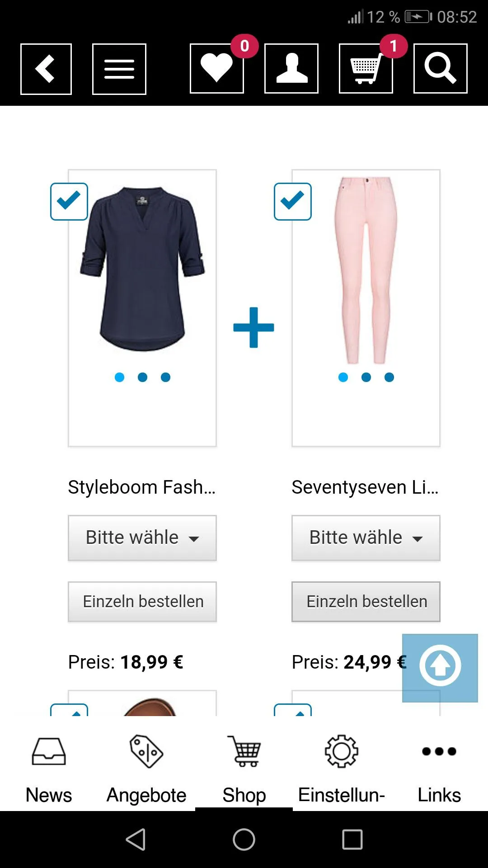Tap the scroll-to-top arrow button
Viewport: 488px width, 868px height.
pos(440,667)
